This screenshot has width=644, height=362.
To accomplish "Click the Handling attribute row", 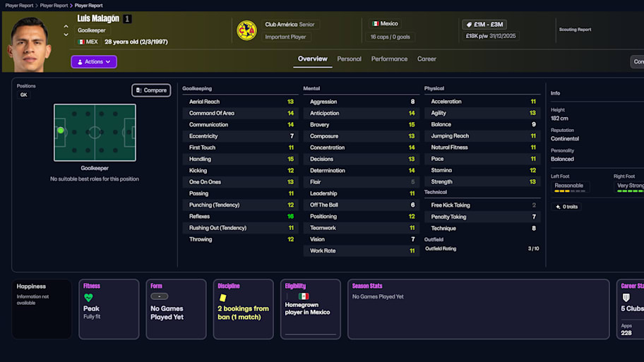I will point(241,159).
